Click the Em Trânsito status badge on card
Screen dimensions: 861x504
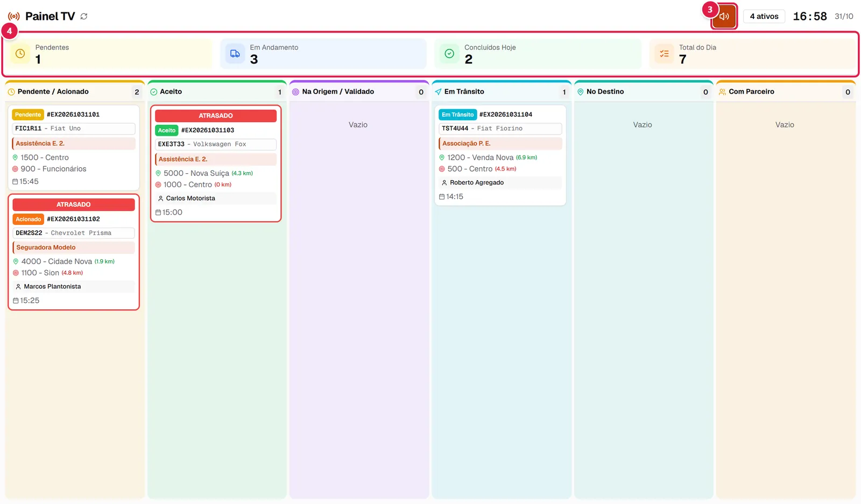pyautogui.click(x=458, y=115)
